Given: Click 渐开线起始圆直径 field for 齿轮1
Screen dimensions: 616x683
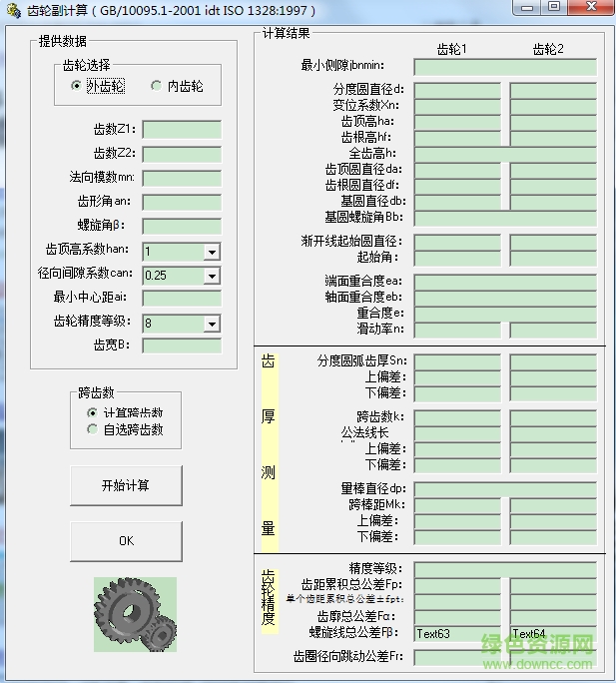Looking at the screenshot, I should [457, 242].
